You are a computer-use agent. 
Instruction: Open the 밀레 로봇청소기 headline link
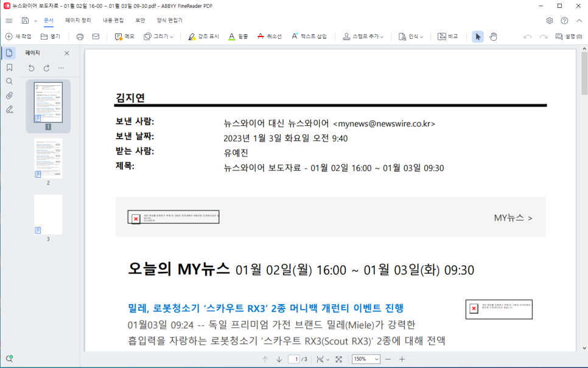265,308
